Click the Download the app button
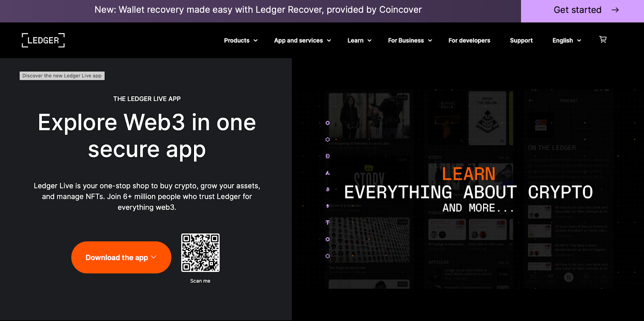The image size is (644, 321). [121, 257]
